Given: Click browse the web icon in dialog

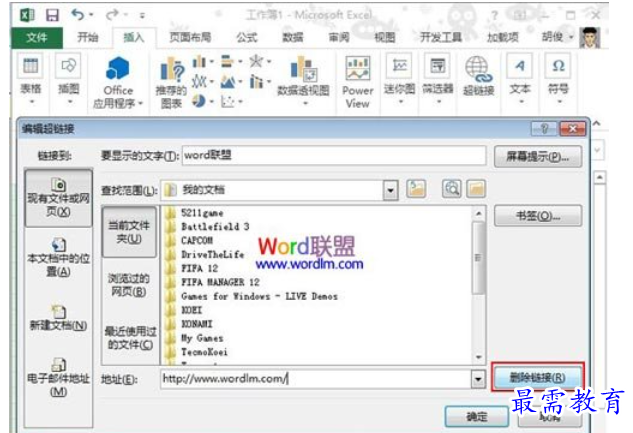Looking at the screenshot, I should click(451, 188).
